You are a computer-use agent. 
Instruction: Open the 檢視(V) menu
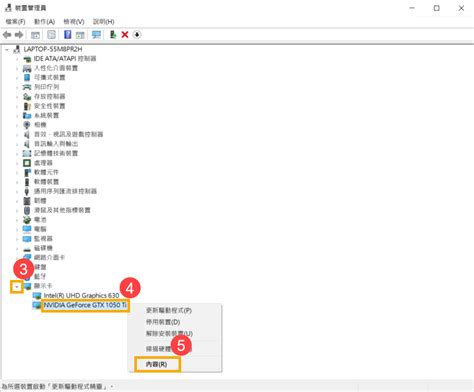tap(74, 22)
